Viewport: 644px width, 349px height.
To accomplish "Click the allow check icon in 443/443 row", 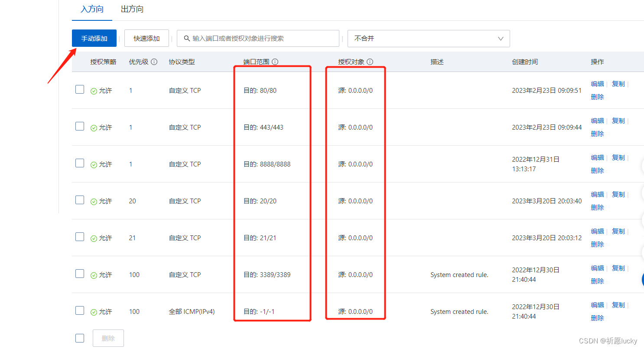I will tap(94, 128).
